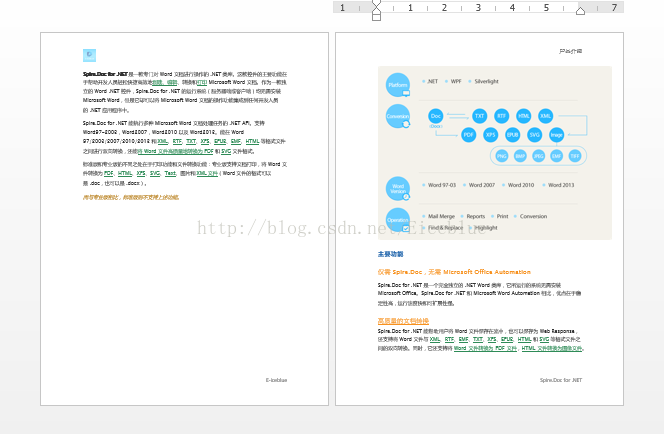Open the TXT hyperlink on the first page

click(191, 141)
